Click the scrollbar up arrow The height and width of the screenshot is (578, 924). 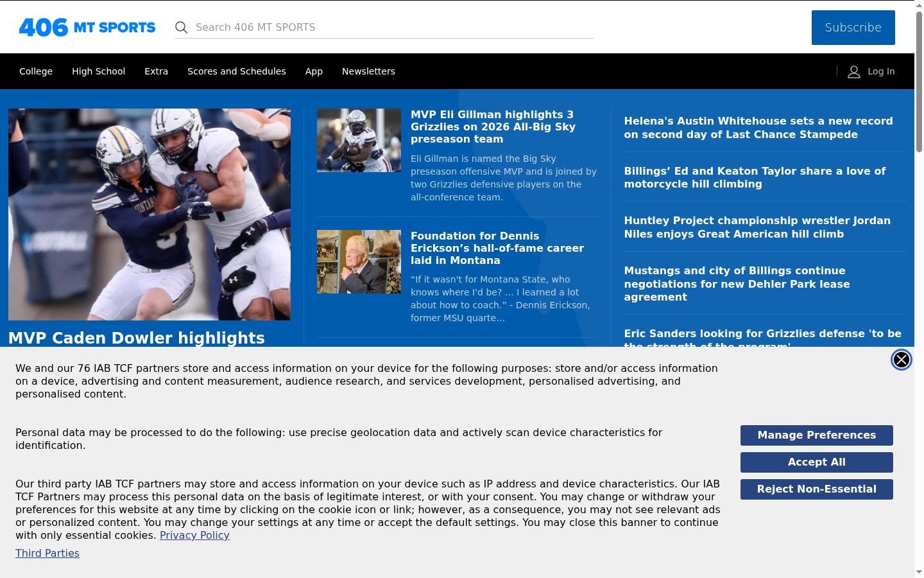(919, 5)
